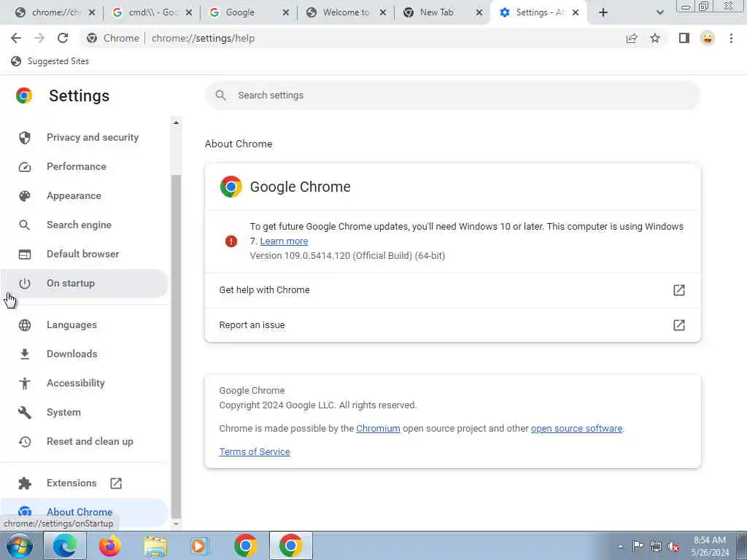
Task: Select the Default browser section
Action: [x=85, y=254]
